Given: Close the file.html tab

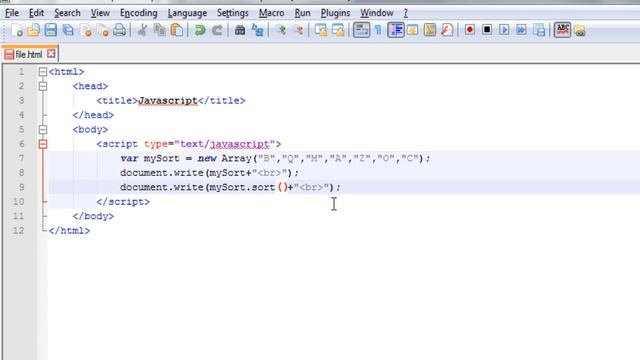Looking at the screenshot, I should pyautogui.click(x=51, y=53).
